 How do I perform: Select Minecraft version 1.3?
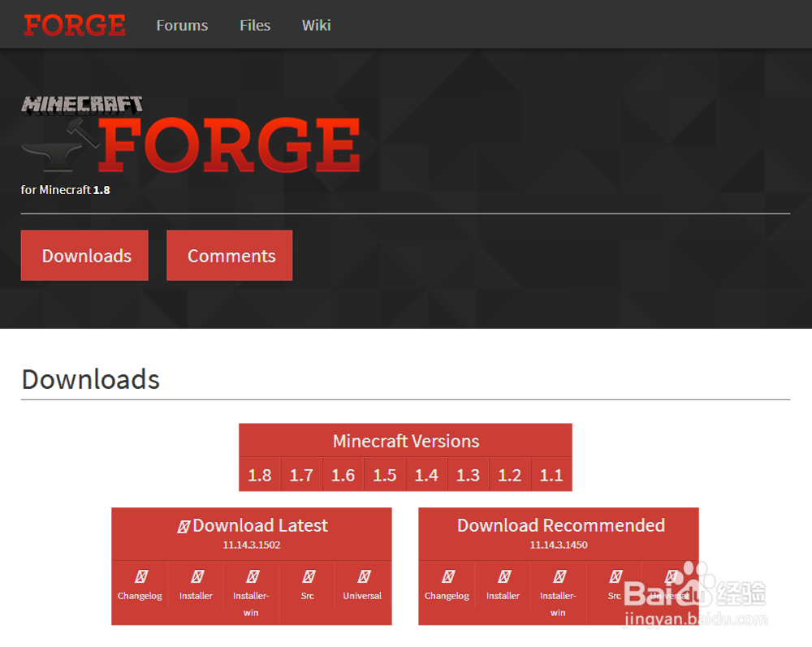469,475
